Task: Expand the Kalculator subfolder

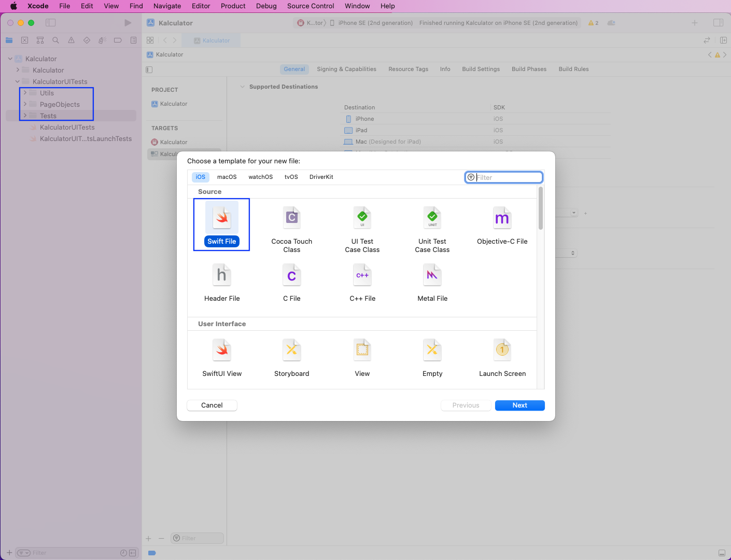Action: (18, 70)
